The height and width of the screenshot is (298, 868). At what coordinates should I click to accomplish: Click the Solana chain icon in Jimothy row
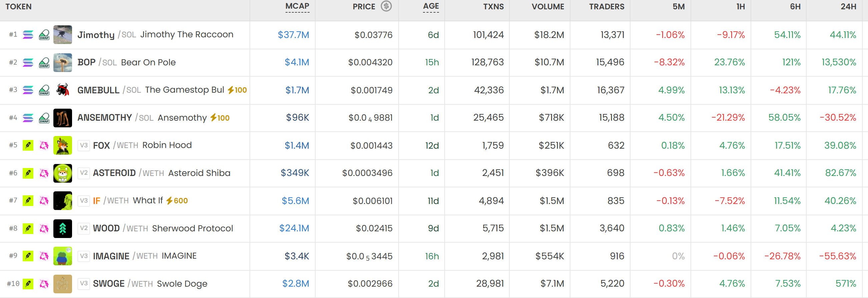coord(28,35)
